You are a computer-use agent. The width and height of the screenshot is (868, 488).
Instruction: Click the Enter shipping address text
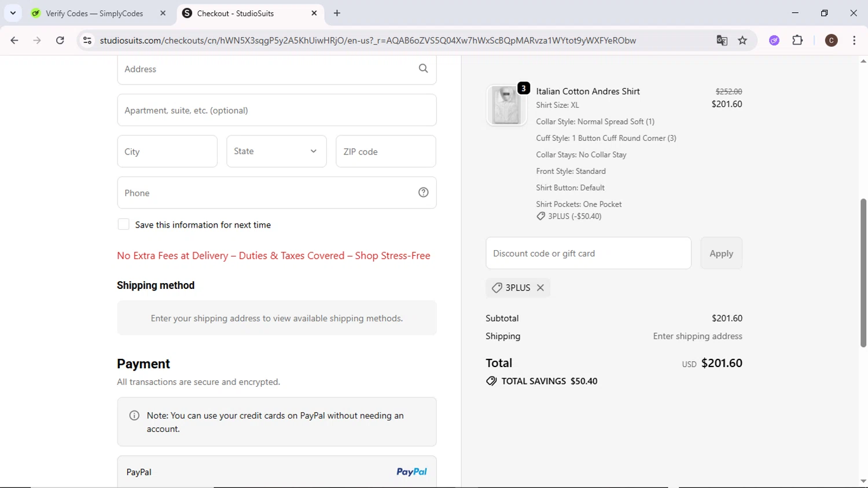click(x=697, y=336)
